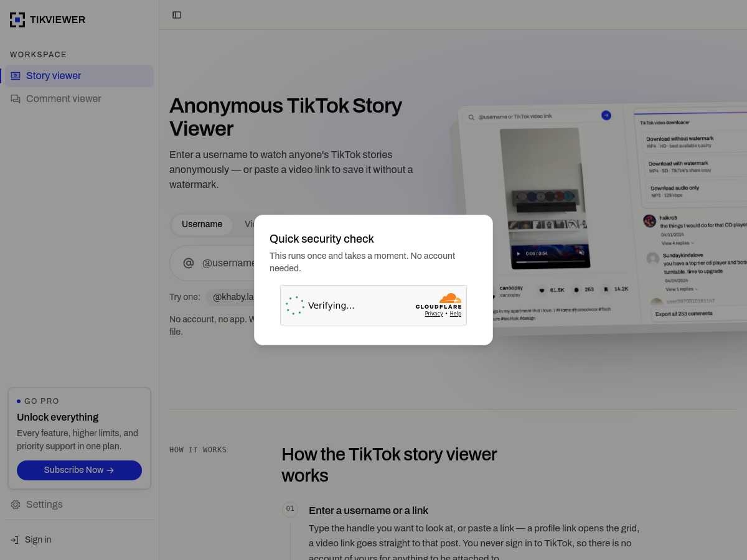Screen dimensions: 747x560
Task: Click Subscribe Now button
Action: point(79,470)
